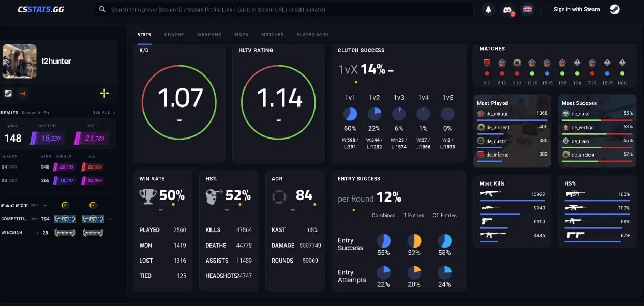Expand the Competitive ranks chevron
644x306 pixels.
tap(110, 219)
